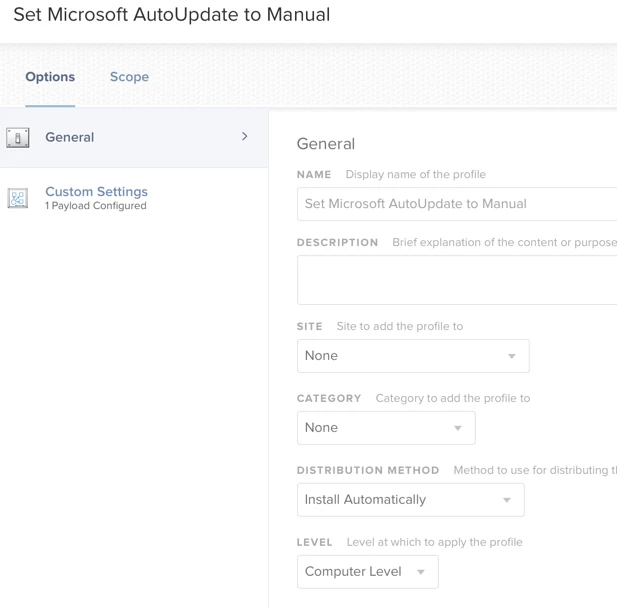Click the 'Set Microsoft AutoUpdate to Manual' page title

coord(172,15)
